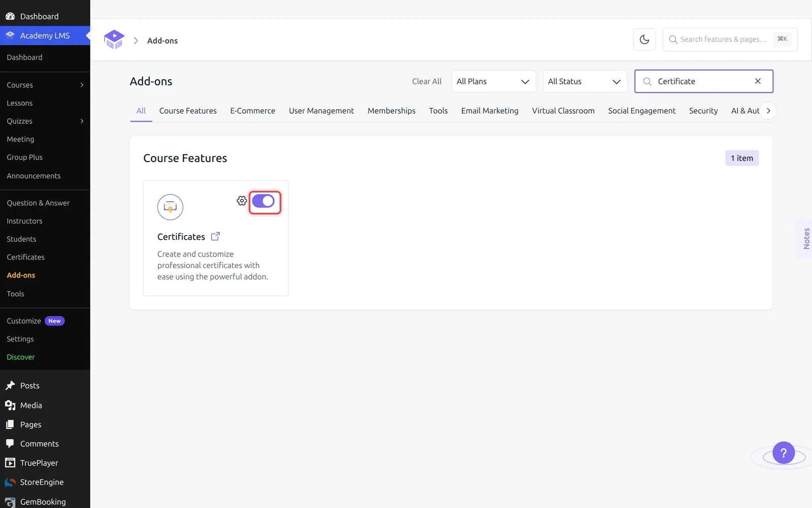
Task: Expand the Quizzes sidebar submenu
Action: point(82,121)
